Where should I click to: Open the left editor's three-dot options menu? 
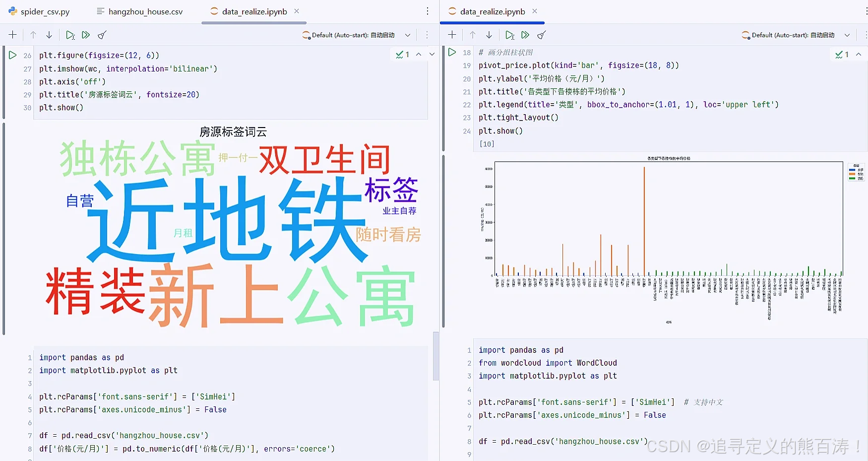[427, 11]
